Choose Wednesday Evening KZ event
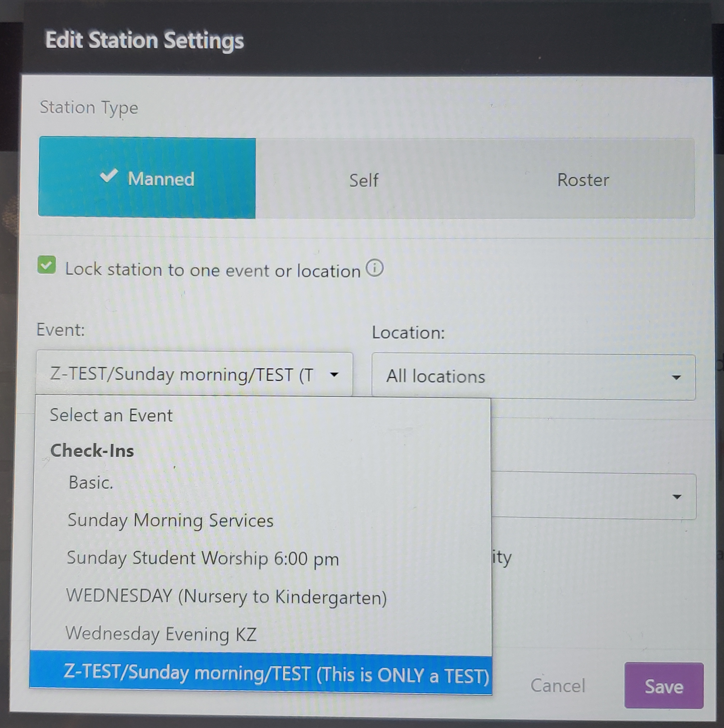 pyautogui.click(x=161, y=634)
